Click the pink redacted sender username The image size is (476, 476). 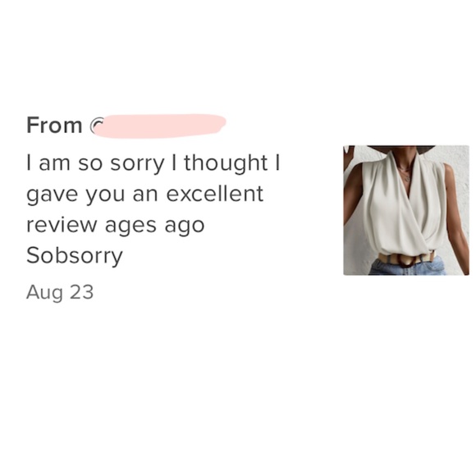(x=160, y=126)
